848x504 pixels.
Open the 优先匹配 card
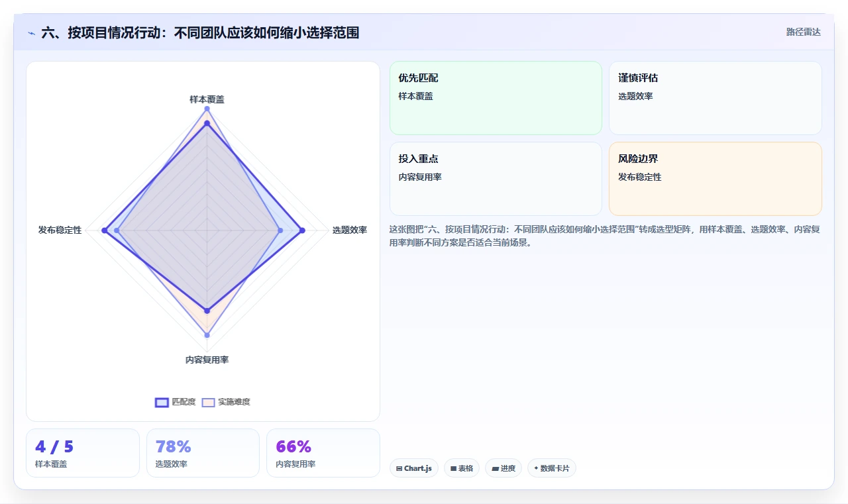point(496,98)
